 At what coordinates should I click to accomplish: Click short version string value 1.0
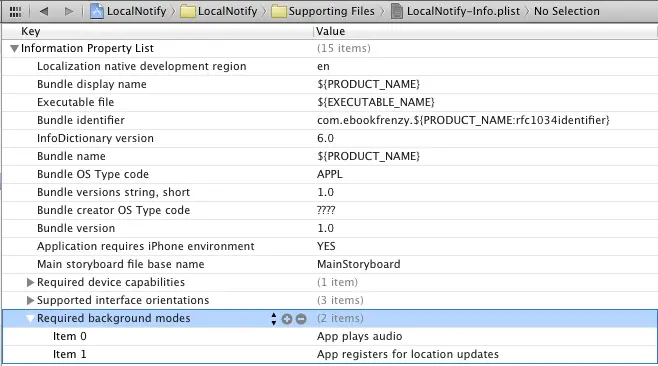tap(325, 192)
